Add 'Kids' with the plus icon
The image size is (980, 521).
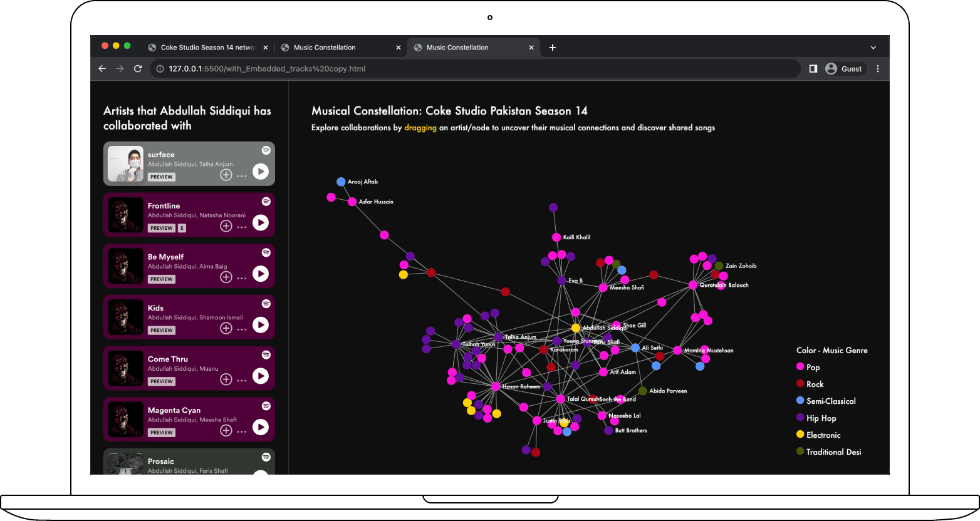click(x=226, y=329)
